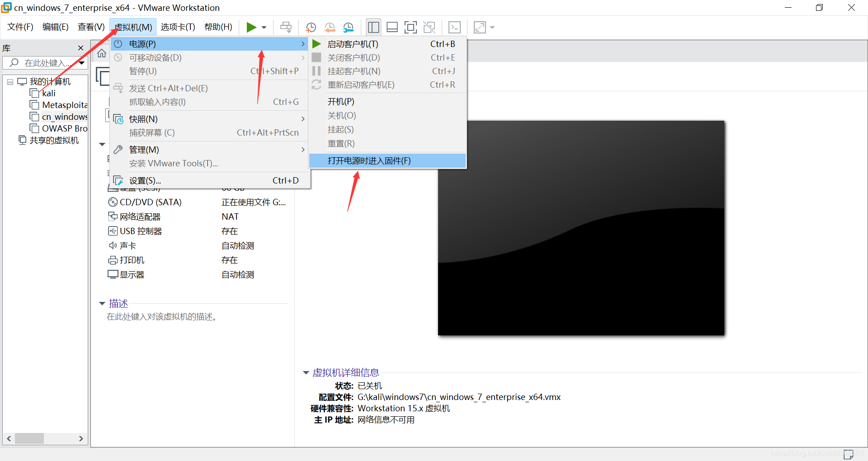The width and height of the screenshot is (868, 461).
Task: Open the power options dropdown arrow in toolbar
Action: tap(264, 28)
